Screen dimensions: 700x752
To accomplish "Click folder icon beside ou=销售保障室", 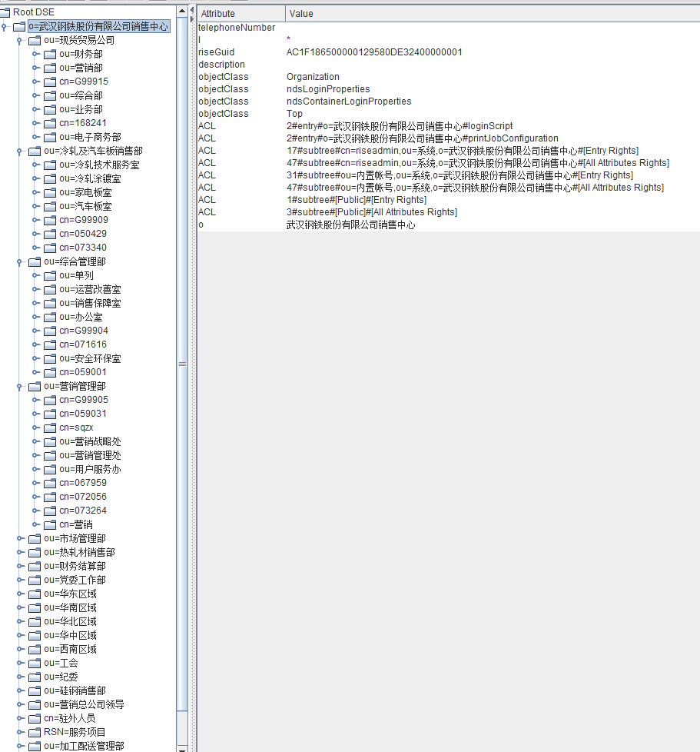I will [50, 304].
